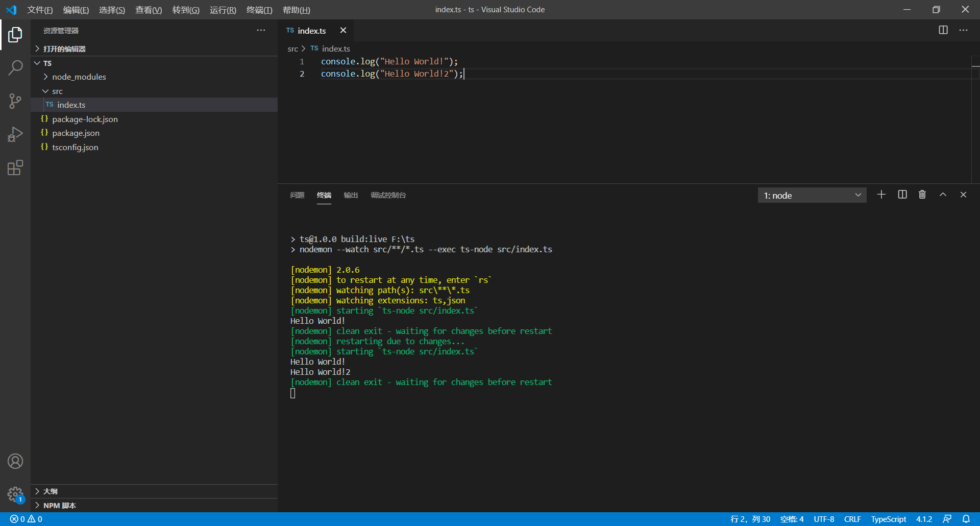Click 4.1.2 TypeScript version
Image resolution: width=980 pixels, height=526 pixels.
click(924, 519)
